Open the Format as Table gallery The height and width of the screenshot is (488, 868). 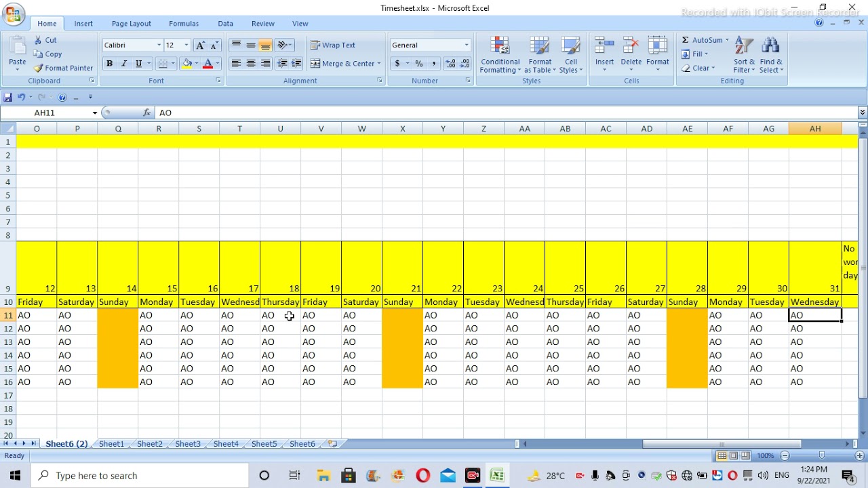540,56
